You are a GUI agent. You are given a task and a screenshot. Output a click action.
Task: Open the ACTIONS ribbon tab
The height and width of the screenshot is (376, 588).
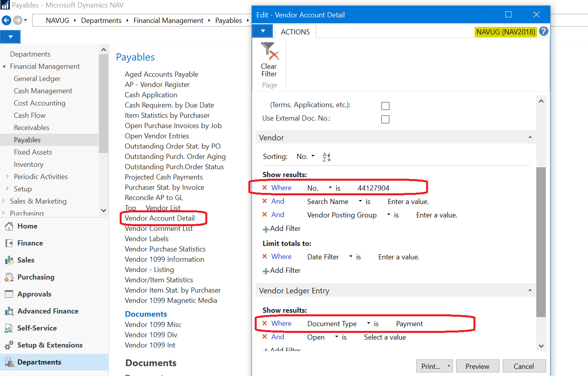pos(295,32)
